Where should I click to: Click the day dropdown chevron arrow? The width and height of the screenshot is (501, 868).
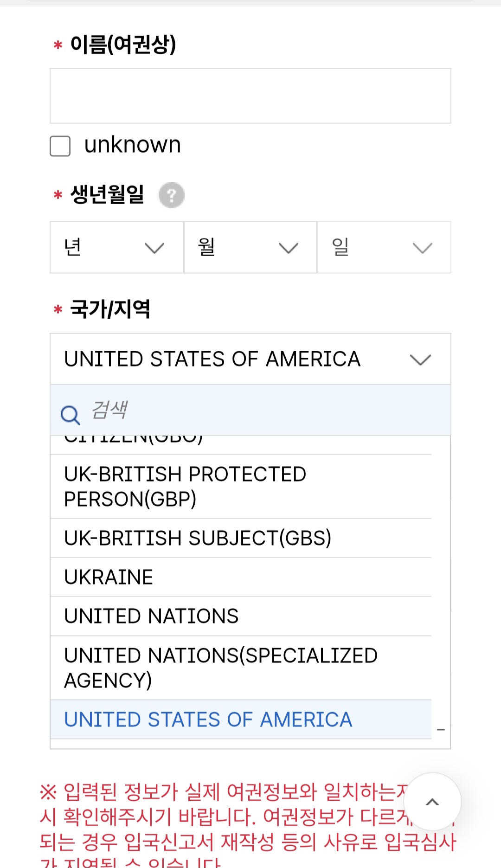click(x=422, y=248)
